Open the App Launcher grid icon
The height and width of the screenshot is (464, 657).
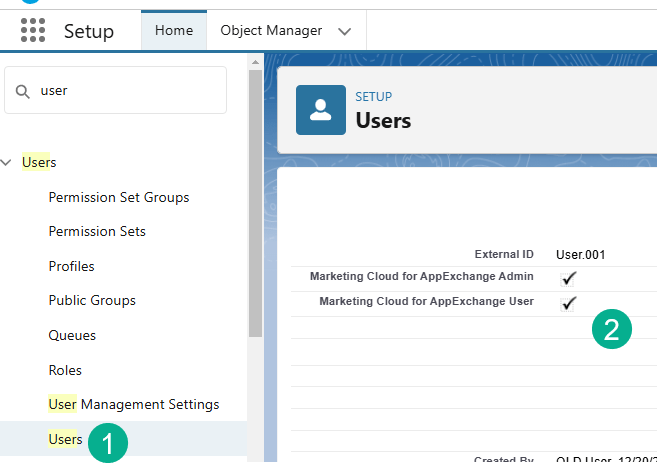(x=33, y=31)
